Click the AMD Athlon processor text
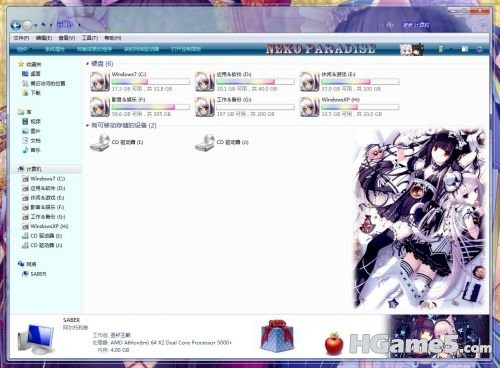Screen dimensions: 500x368 click(x=171, y=342)
